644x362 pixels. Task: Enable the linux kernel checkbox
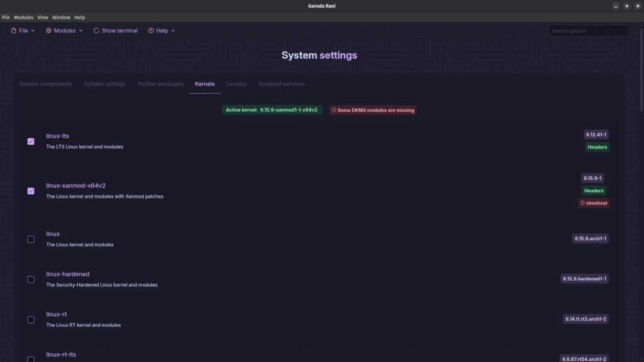pos(31,239)
